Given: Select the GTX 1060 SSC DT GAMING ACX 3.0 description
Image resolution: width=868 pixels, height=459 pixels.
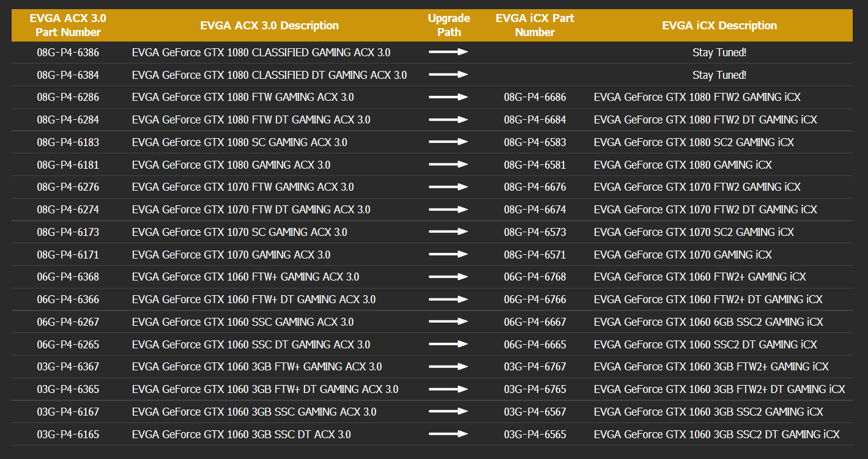Looking at the screenshot, I should coord(251,345).
